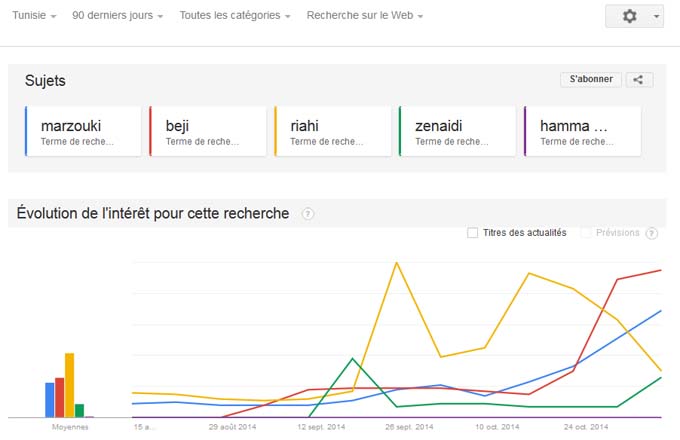
Task: Open the Toutes les catégories filter
Action: [x=235, y=16]
